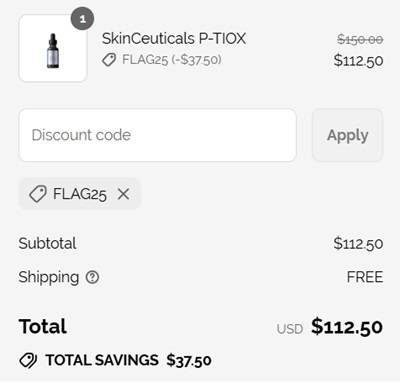Apply the discount code
400x383 pixels.
[x=348, y=135]
